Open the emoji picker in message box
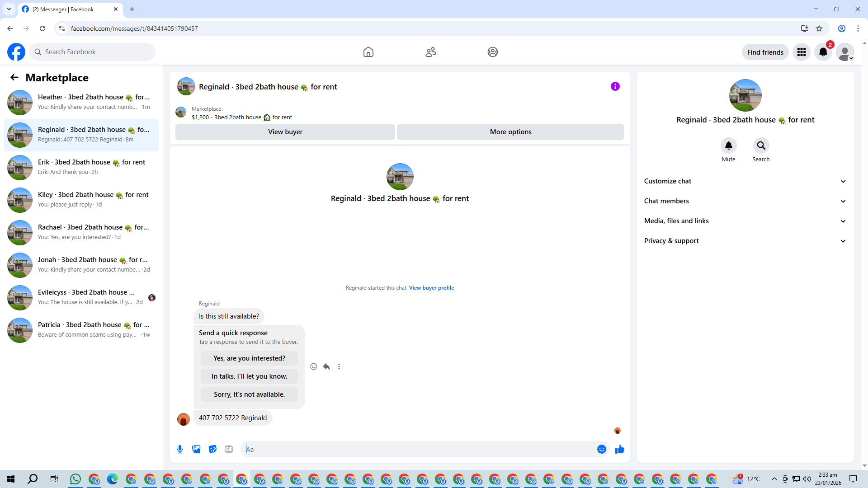Image resolution: width=868 pixels, height=488 pixels. click(602, 449)
